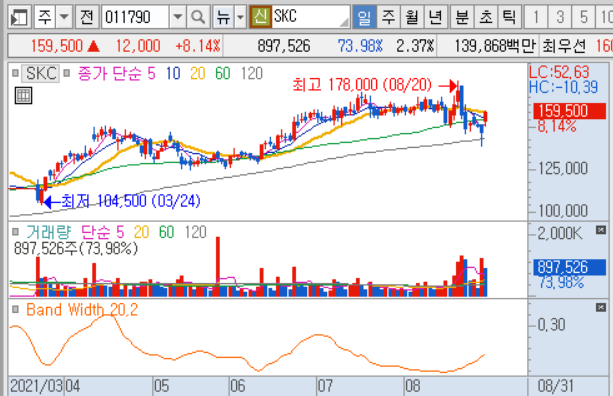Switch to the 주 weekly chart period
Viewport: 613px width, 396px height.
pyautogui.click(x=388, y=17)
